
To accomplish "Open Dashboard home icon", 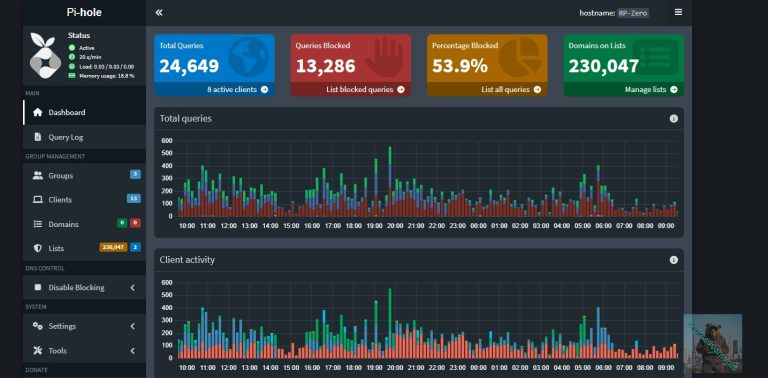I will 38,112.
